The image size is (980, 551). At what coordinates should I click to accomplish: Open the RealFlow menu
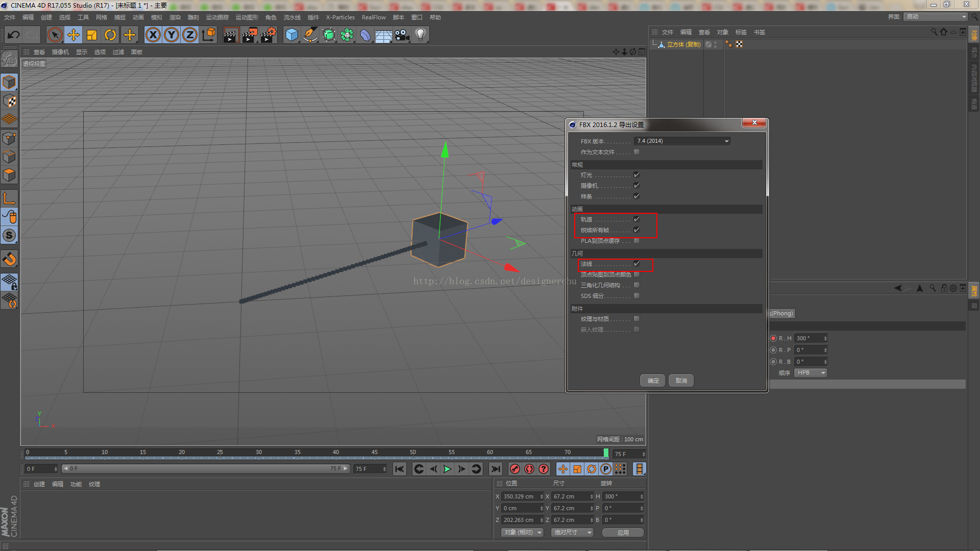click(374, 17)
